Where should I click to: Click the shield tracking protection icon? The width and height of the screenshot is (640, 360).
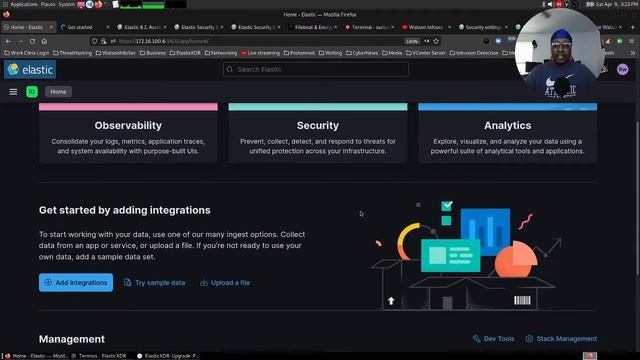coord(95,41)
